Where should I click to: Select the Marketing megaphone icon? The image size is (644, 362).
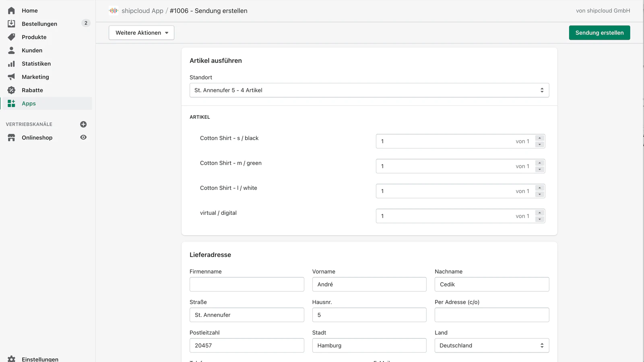[11, 77]
